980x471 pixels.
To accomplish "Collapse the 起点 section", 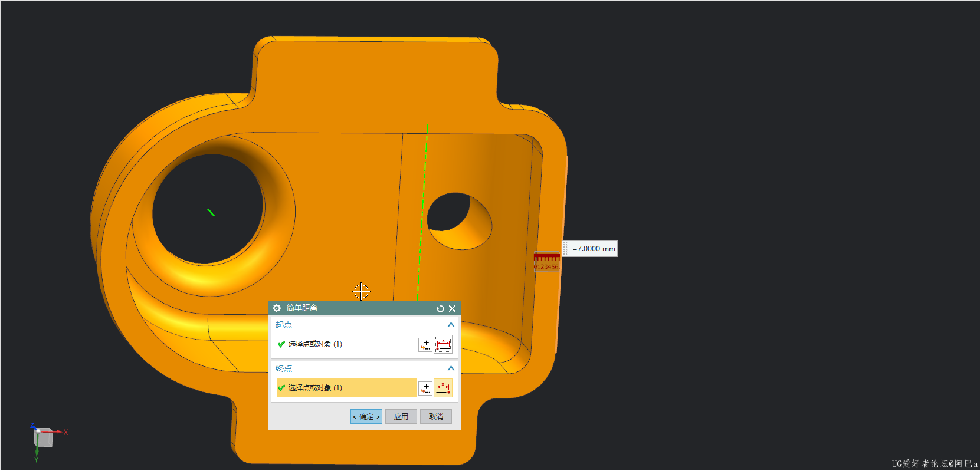I will (451, 325).
